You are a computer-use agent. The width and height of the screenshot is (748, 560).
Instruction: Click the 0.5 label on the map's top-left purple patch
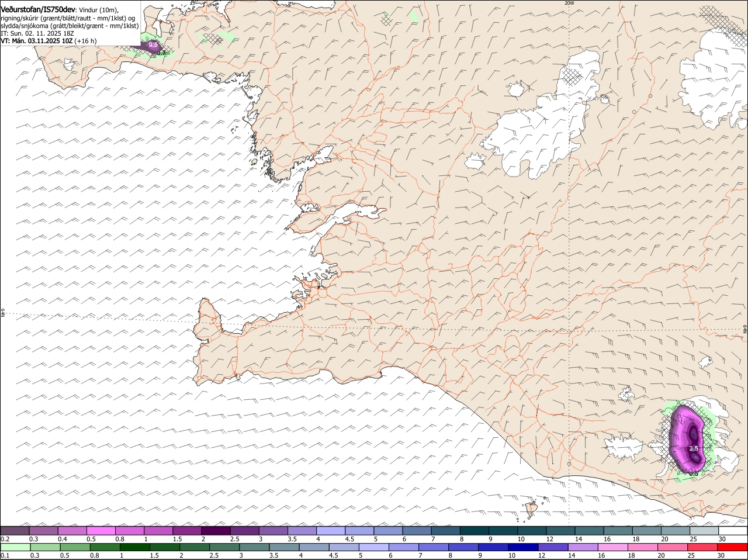coord(153,44)
